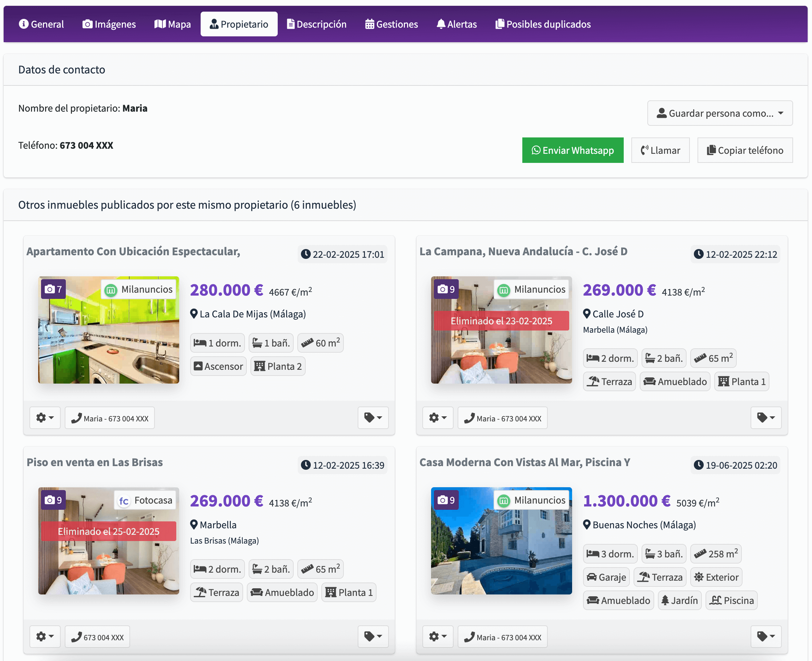Open the pool house thumbnail image
The height and width of the screenshot is (661, 812).
501,548
